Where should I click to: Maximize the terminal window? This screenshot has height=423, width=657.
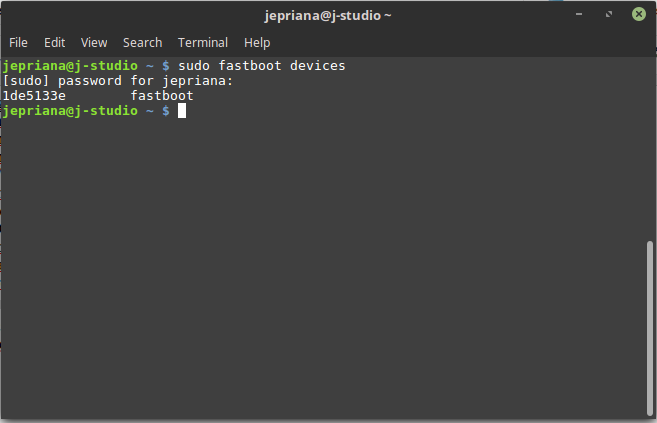tap(608, 15)
